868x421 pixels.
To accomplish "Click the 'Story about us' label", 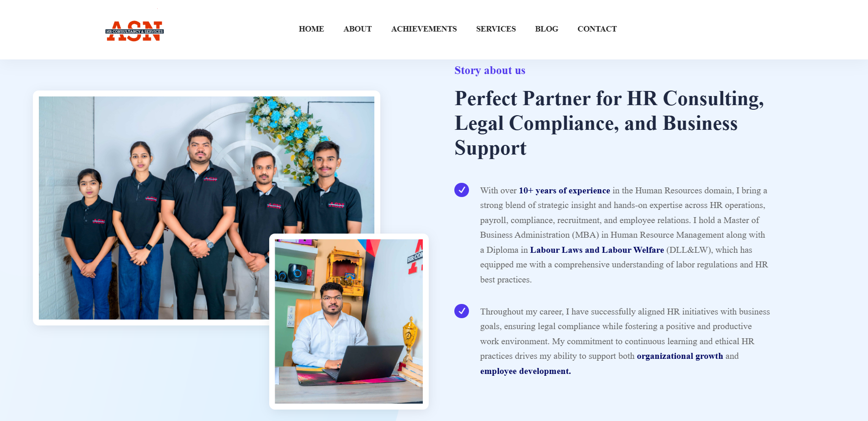I will [x=490, y=70].
